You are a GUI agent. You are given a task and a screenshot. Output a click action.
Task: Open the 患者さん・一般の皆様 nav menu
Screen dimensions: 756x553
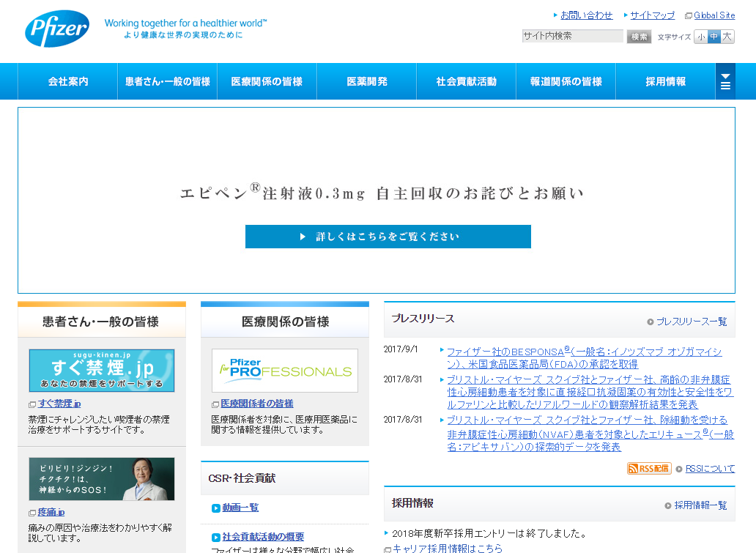click(168, 81)
